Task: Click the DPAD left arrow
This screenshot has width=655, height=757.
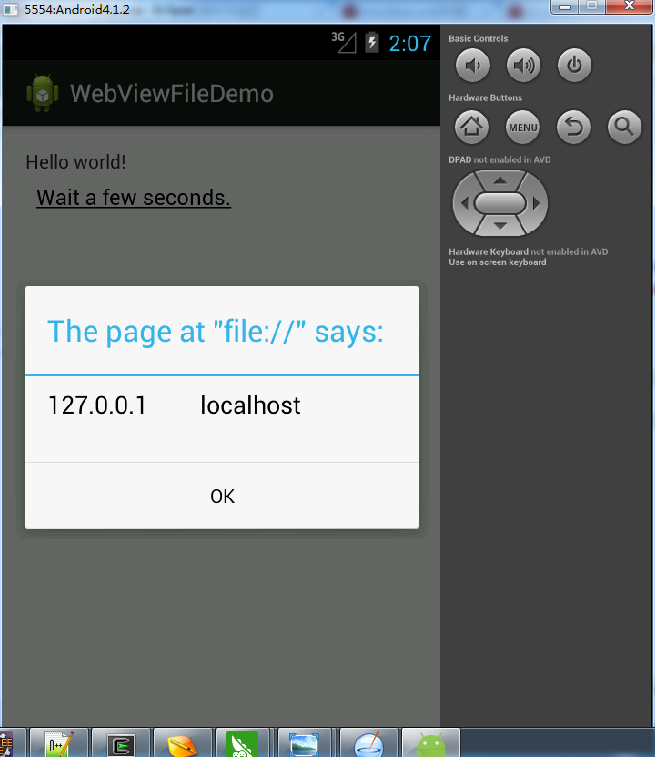Action: pos(464,203)
